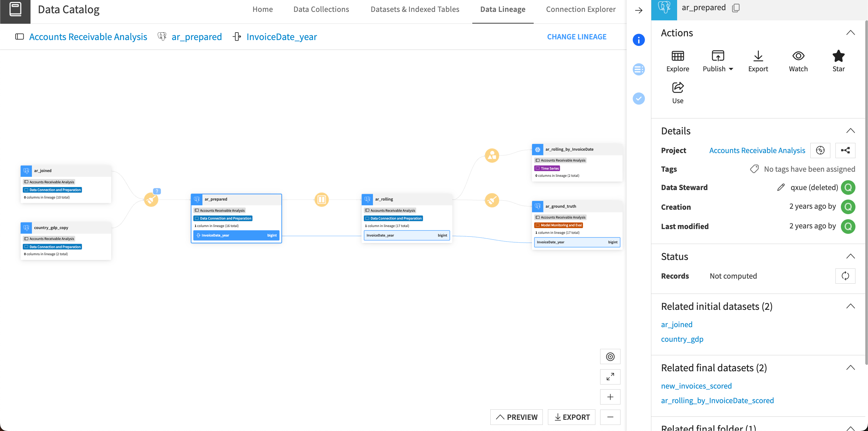Click CHANGE LINEAGE button
This screenshot has height=431, width=868.
click(x=577, y=37)
